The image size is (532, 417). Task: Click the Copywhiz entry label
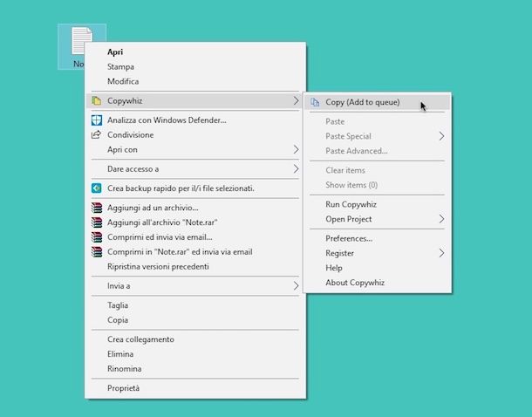[x=125, y=101]
